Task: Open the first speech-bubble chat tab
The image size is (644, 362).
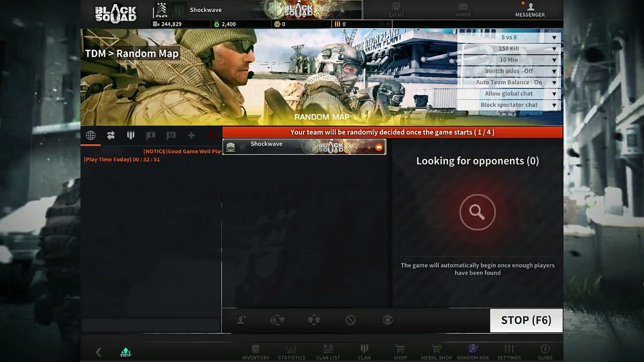Action: [x=151, y=135]
